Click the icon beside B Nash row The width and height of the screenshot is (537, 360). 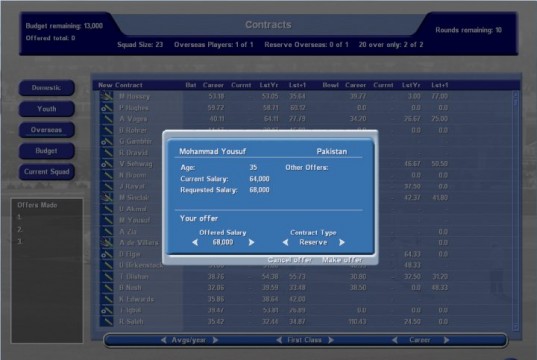[107, 288]
